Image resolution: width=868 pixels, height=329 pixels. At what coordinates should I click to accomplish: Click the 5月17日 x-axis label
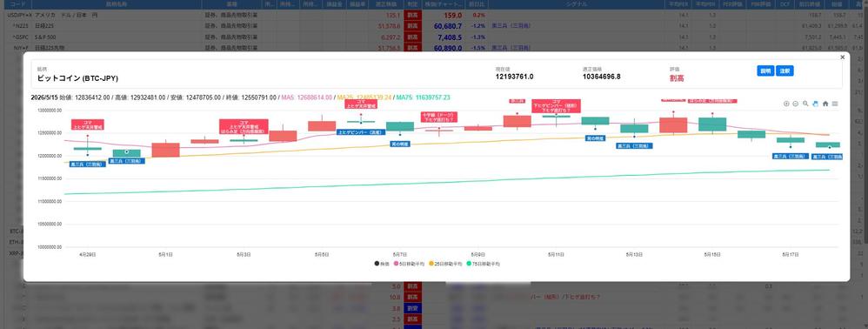pyautogui.click(x=791, y=255)
